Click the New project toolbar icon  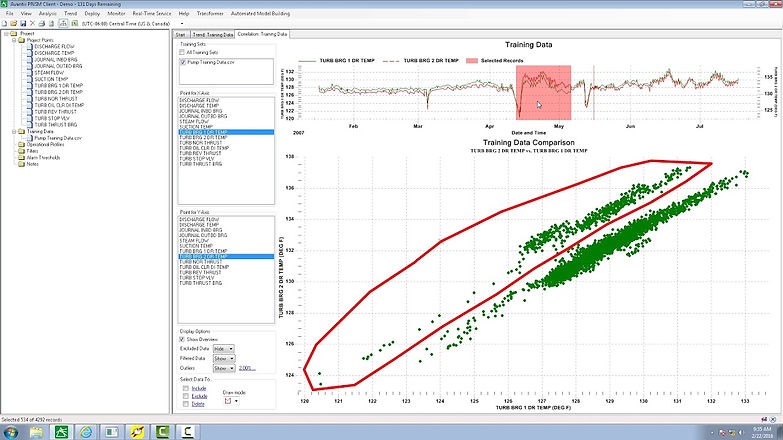[4, 23]
